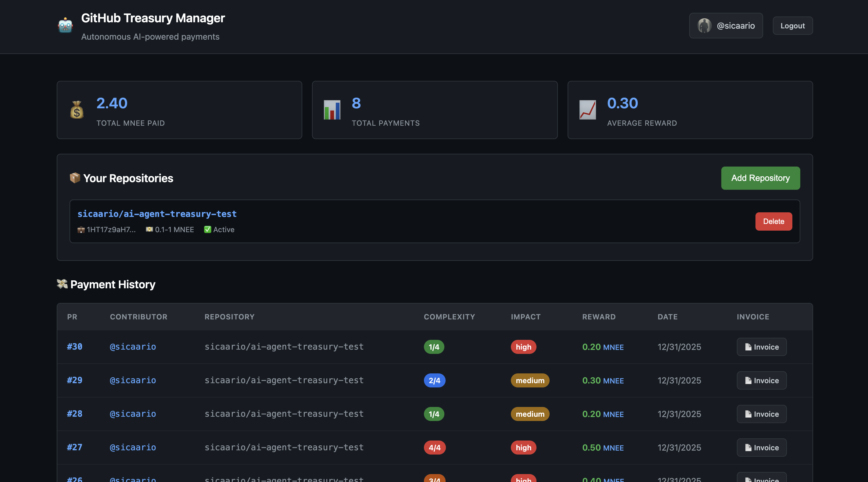Click the robot logo icon

coord(65,26)
